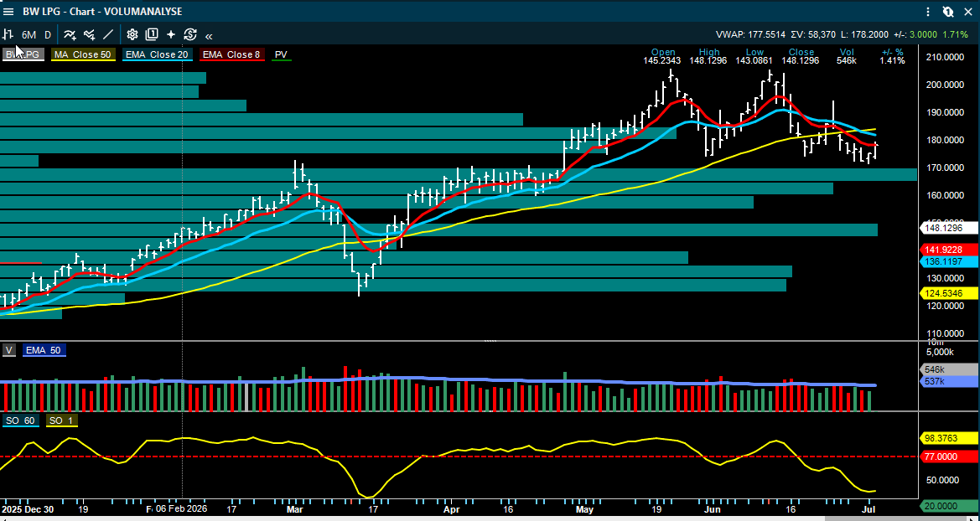Screen dimensions: 980x521
Task: Click the blue 537k volume EMA axis tag
Action: (x=949, y=381)
